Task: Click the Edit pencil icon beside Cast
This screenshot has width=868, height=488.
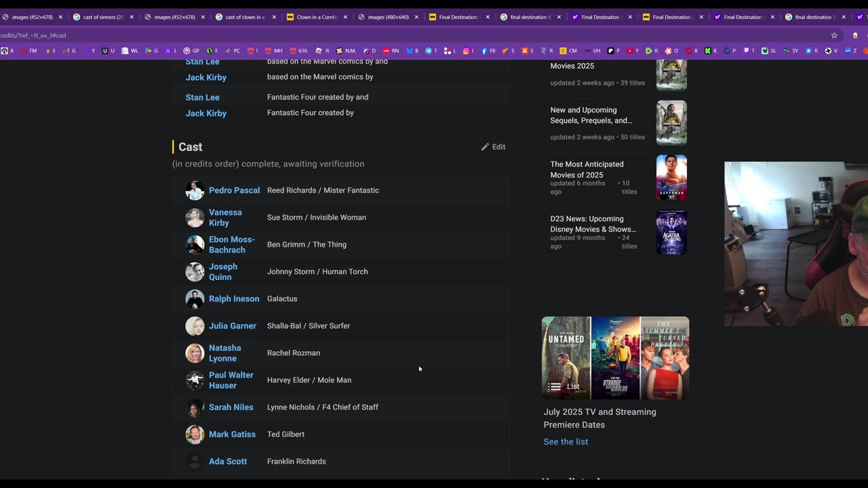Action: (486, 147)
